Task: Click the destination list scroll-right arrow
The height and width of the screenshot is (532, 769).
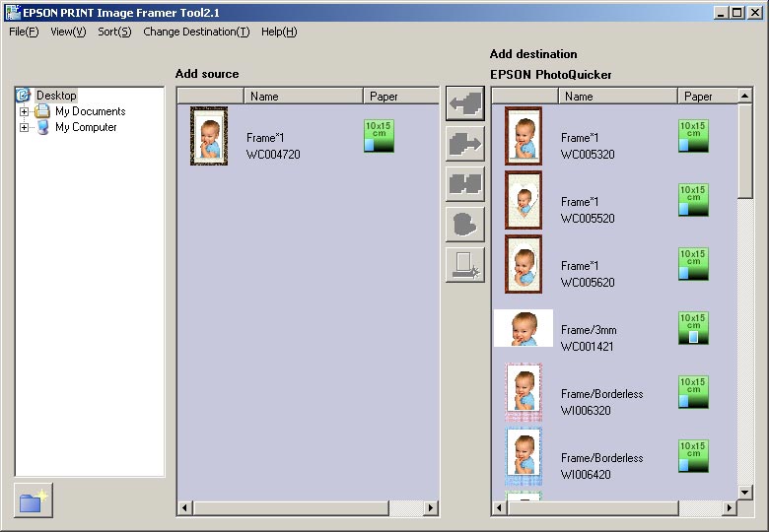Action: (x=730, y=508)
